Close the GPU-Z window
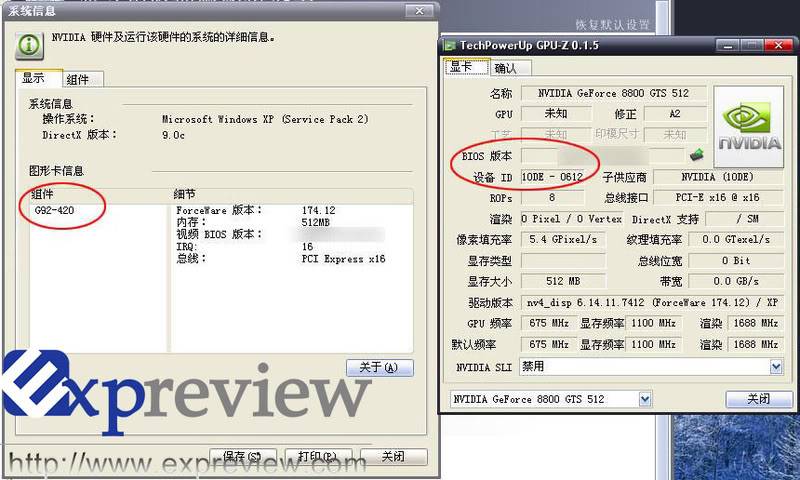Screen dimensions: 800x480 tap(778, 46)
